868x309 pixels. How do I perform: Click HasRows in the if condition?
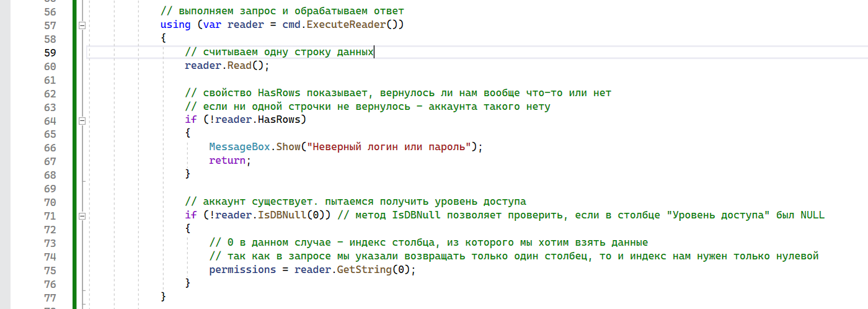(279, 120)
